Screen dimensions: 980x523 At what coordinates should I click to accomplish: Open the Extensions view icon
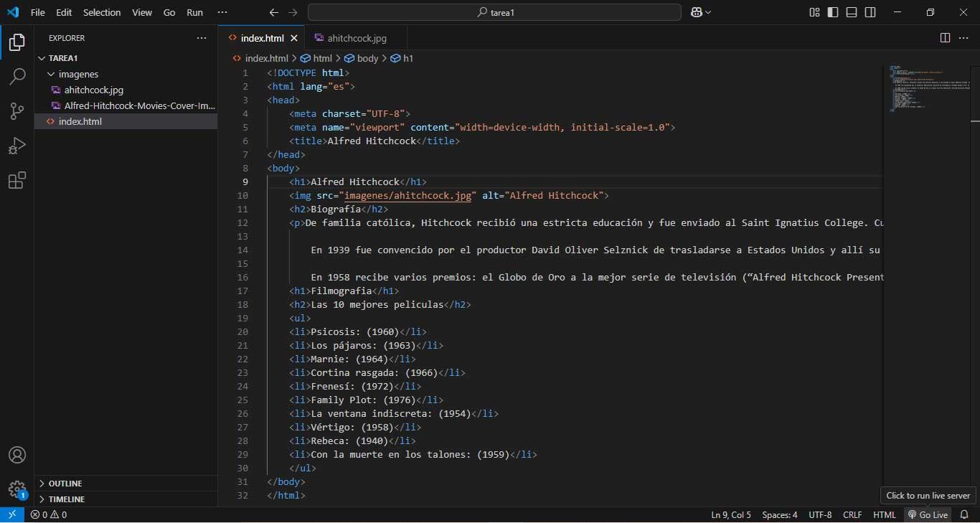tap(17, 180)
